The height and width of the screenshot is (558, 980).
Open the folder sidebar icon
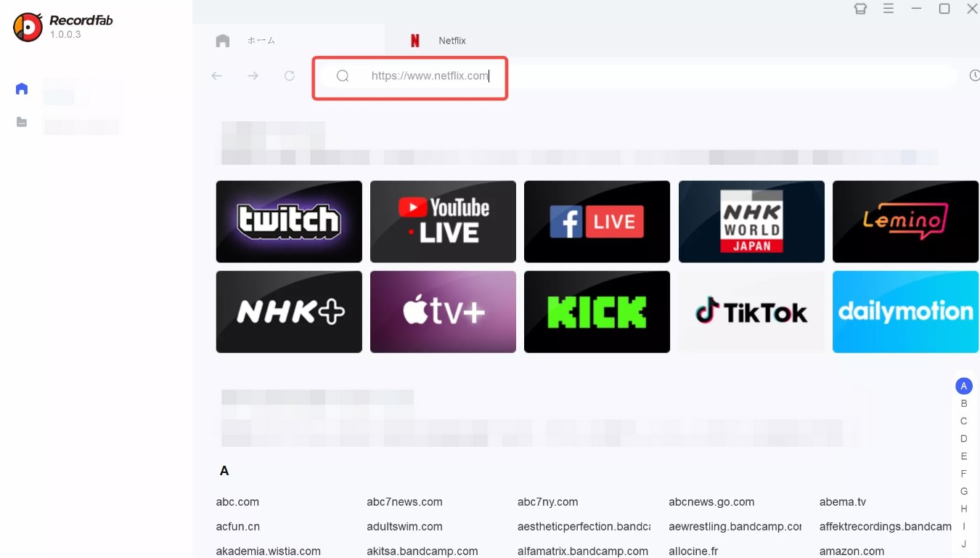(22, 122)
